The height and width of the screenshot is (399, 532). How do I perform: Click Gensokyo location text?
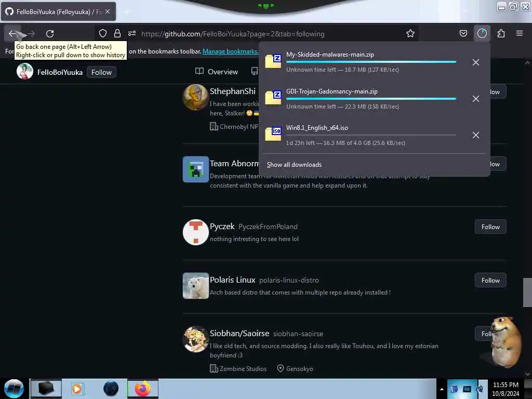[300, 369]
